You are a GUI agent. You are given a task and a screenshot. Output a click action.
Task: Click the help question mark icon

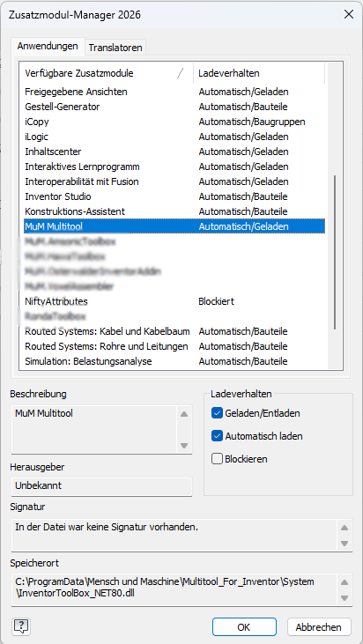[22, 626]
